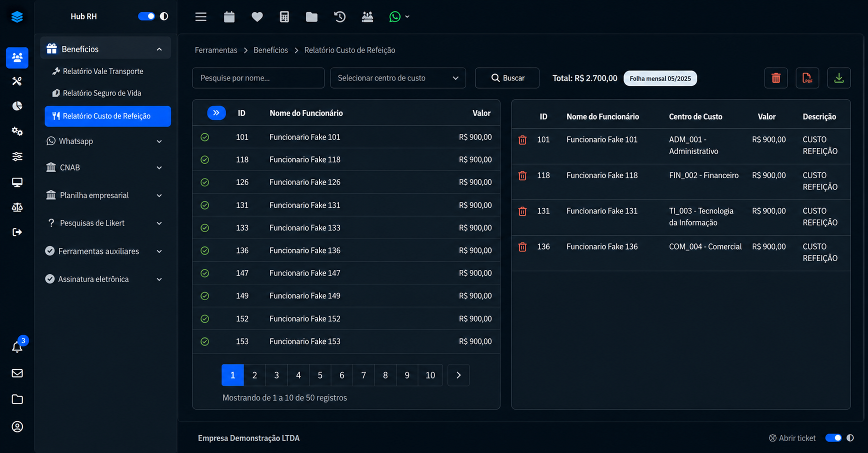Open the people group icon in toolbar
Viewport: 868px width, 453px height.
pyautogui.click(x=367, y=17)
